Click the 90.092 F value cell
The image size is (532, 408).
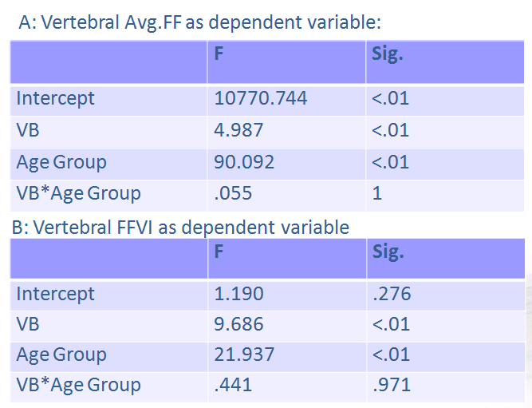click(x=244, y=162)
